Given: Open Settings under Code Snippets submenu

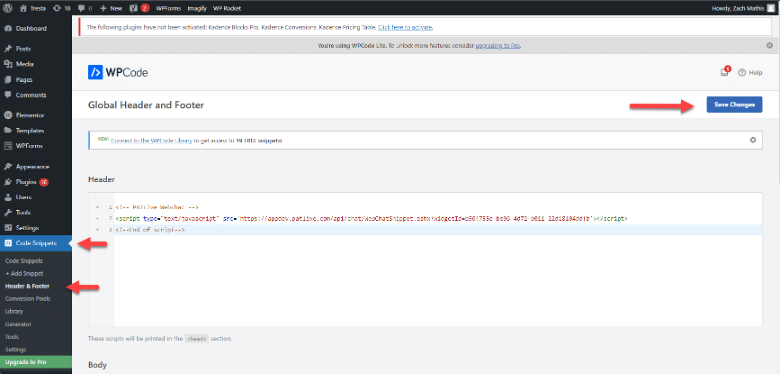Looking at the screenshot, I should coord(15,350).
